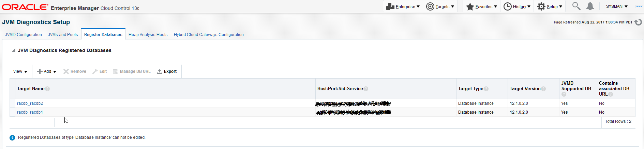Image resolution: width=644 pixels, height=149 pixels.
Task: Select the racdb_racdb1 row selector cell
Action: click(x=13, y=112)
